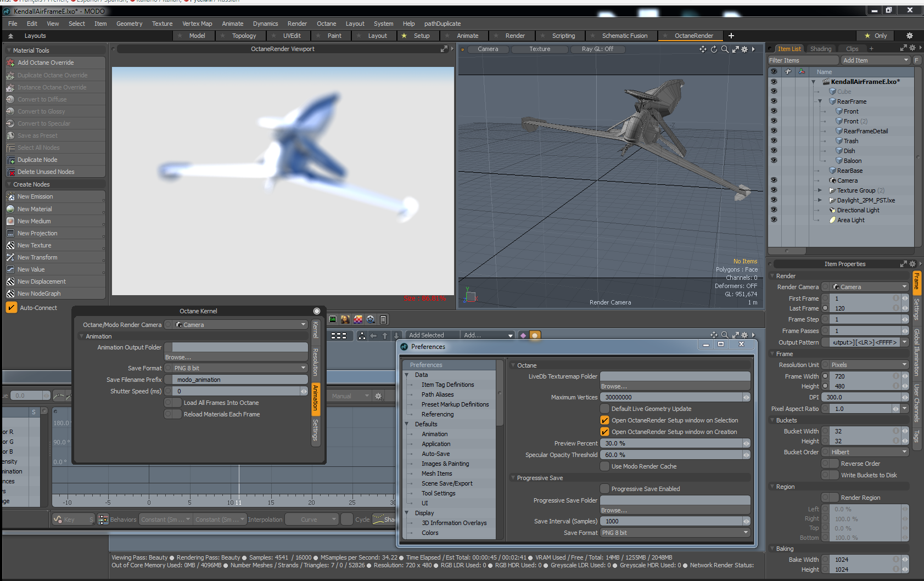Image resolution: width=924 pixels, height=581 pixels.
Task: Click the New Material sphere icon
Action: tap(10, 209)
